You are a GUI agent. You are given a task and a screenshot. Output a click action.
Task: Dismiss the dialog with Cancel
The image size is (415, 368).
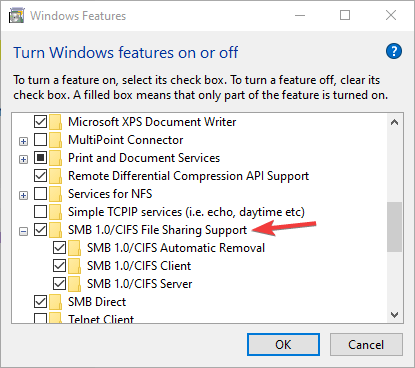(366, 345)
